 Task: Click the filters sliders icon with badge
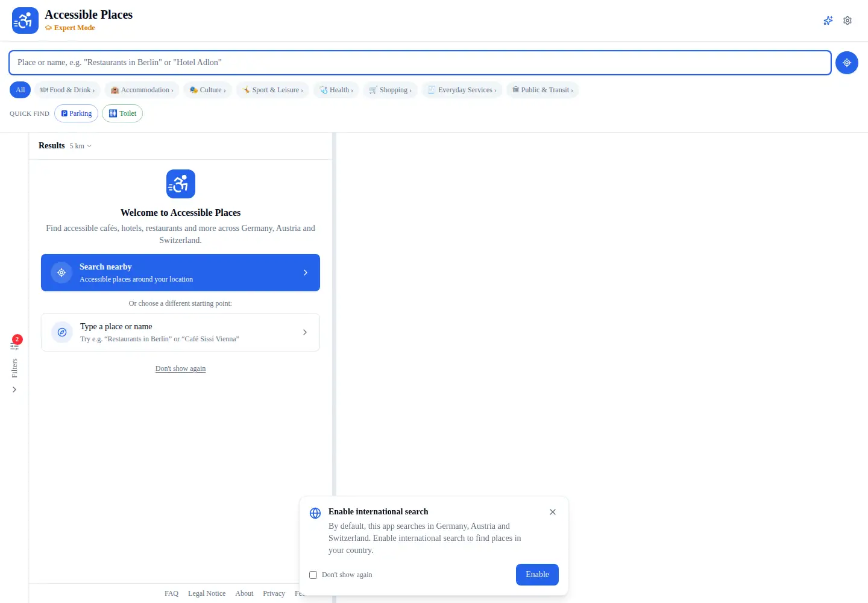coord(14,346)
